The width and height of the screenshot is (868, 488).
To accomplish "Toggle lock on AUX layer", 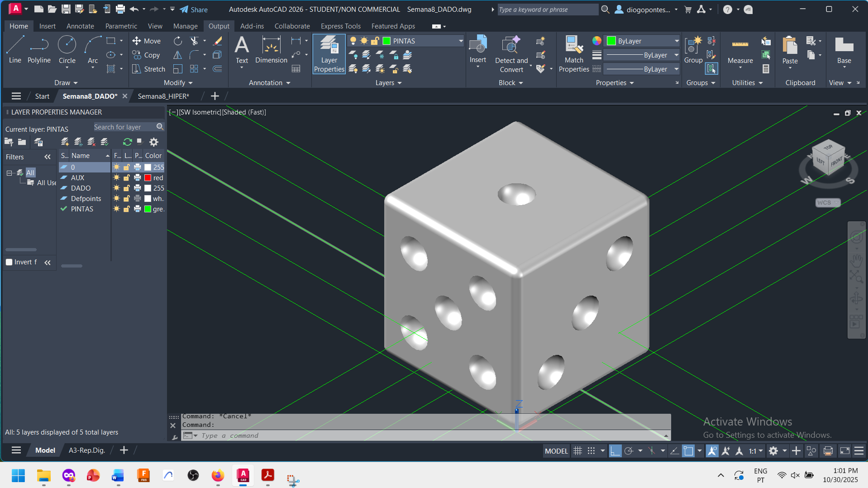I will (x=127, y=178).
